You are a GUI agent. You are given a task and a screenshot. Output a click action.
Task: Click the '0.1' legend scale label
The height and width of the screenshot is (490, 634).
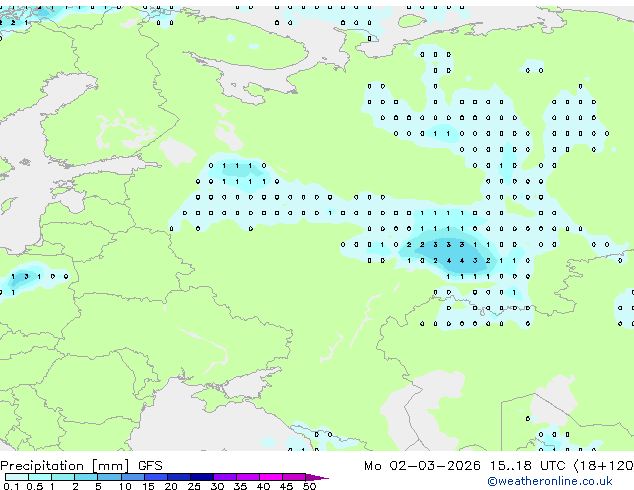tap(11, 486)
